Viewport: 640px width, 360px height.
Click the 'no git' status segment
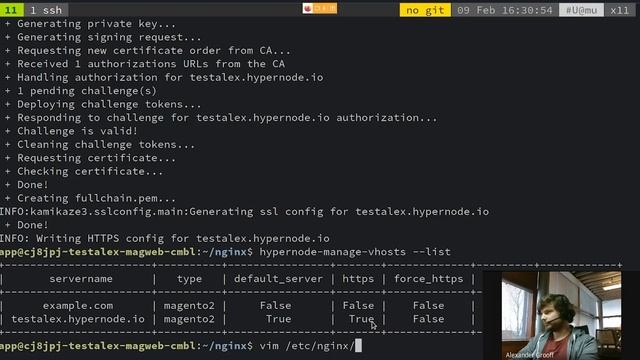(x=425, y=10)
